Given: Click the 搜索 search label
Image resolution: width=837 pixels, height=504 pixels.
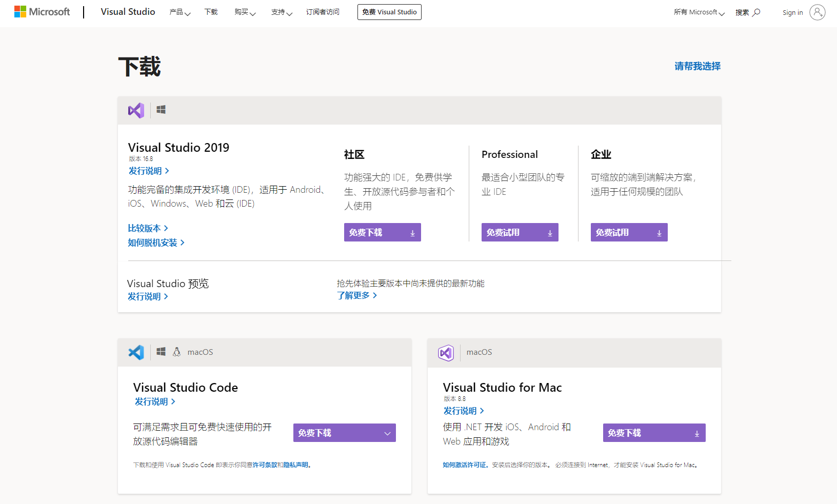Looking at the screenshot, I should tap(742, 12).
